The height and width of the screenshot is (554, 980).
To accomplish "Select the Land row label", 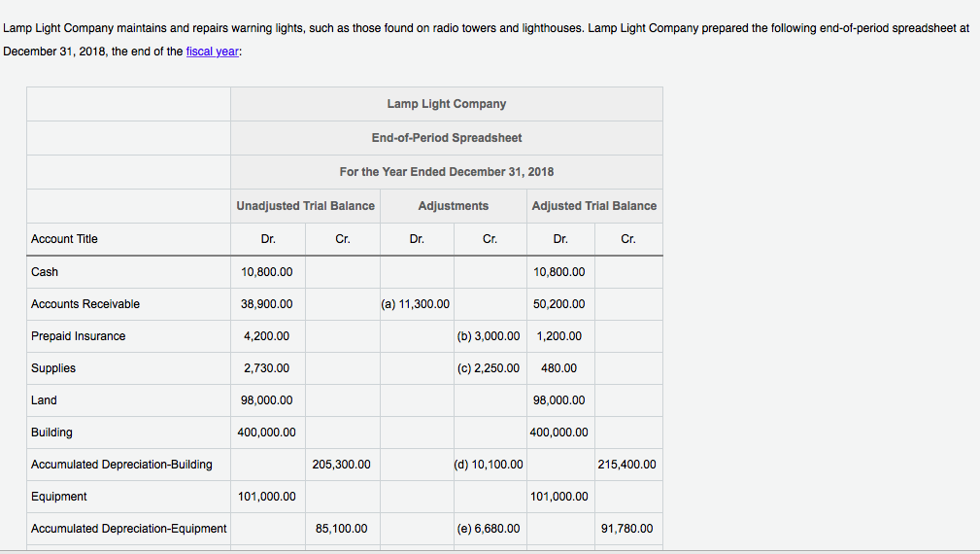I will [45, 400].
